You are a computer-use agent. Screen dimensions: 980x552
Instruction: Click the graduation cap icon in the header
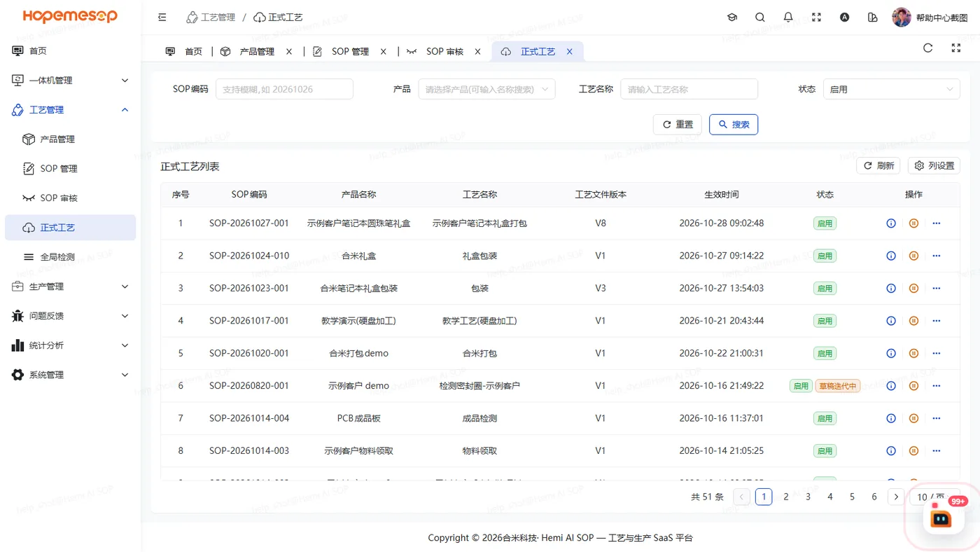point(732,18)
